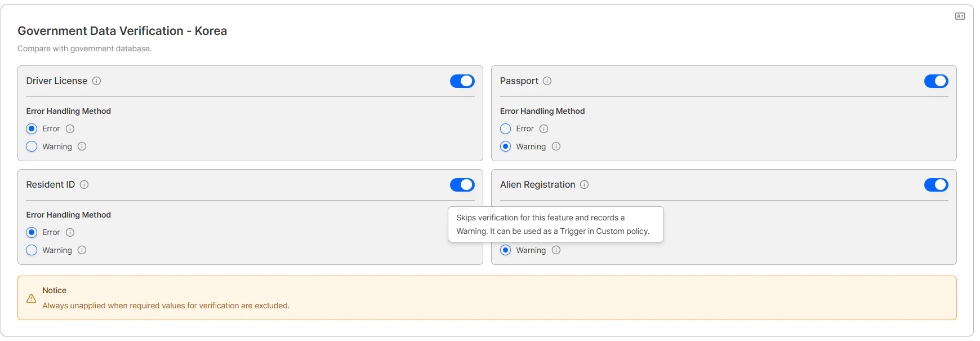Click the 'Passport' card title

tap(519, 81)
